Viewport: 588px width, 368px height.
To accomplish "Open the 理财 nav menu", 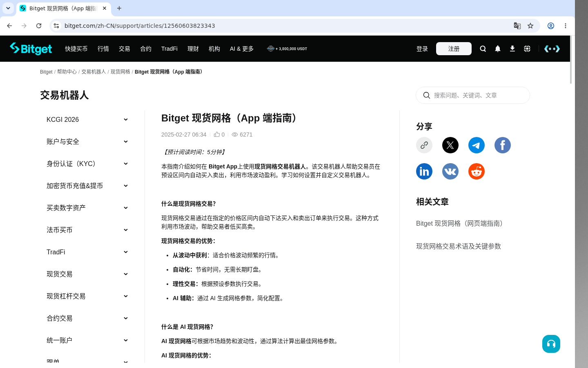I will coord(193,49).
